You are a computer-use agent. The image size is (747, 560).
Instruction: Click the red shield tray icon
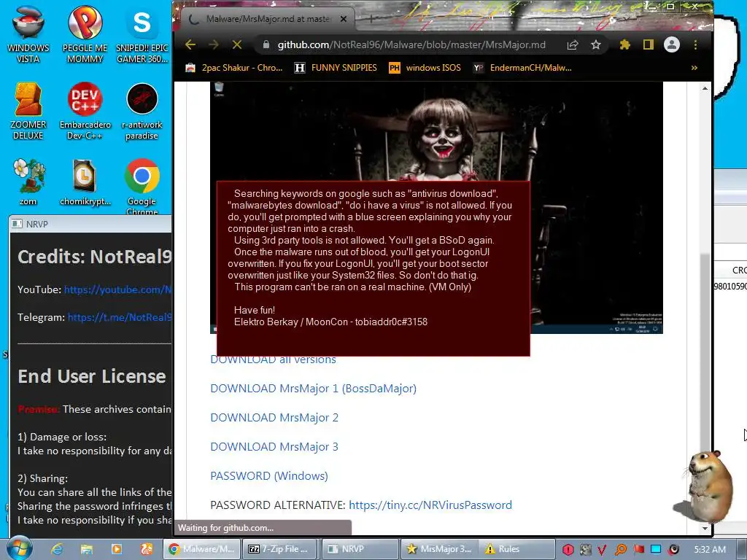(568, 549)
